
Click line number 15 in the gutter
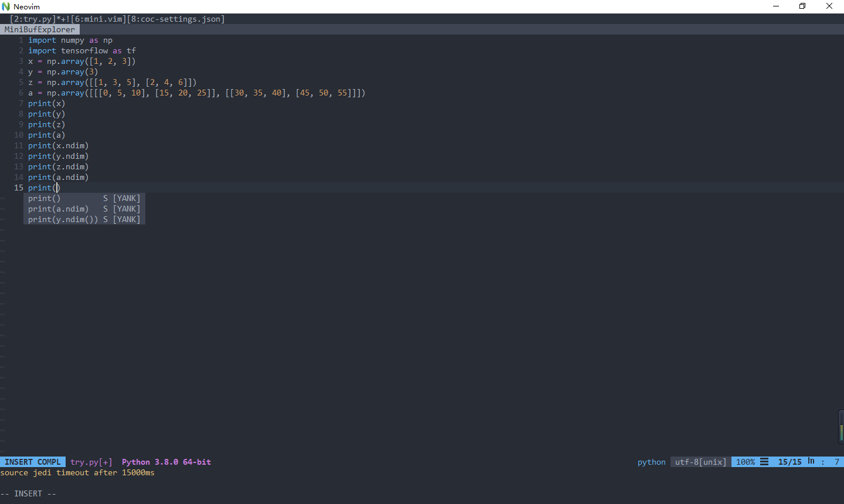coord(18,188)
